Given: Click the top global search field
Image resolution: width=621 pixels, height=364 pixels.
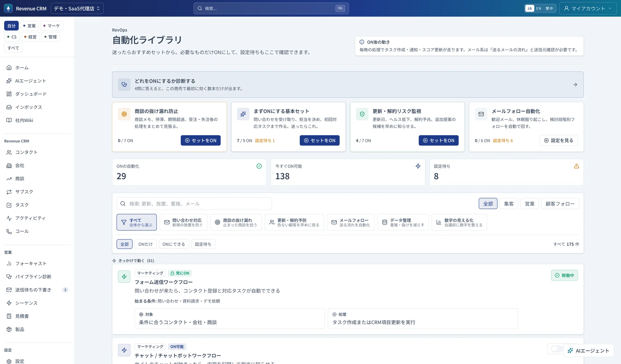Looking at the screenshot, I should (x=271, y=8).
